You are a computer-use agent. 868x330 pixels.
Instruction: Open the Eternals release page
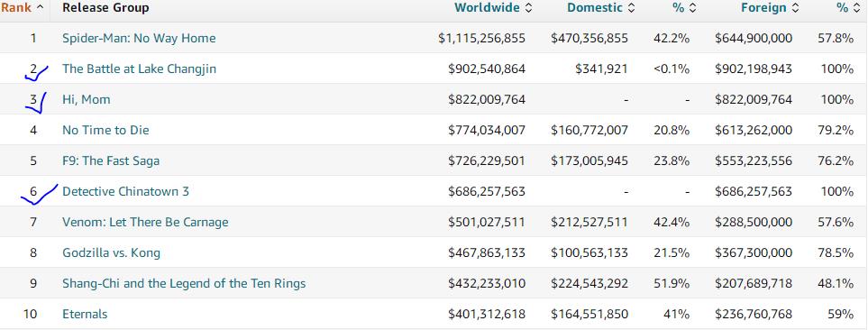(85, 314)
